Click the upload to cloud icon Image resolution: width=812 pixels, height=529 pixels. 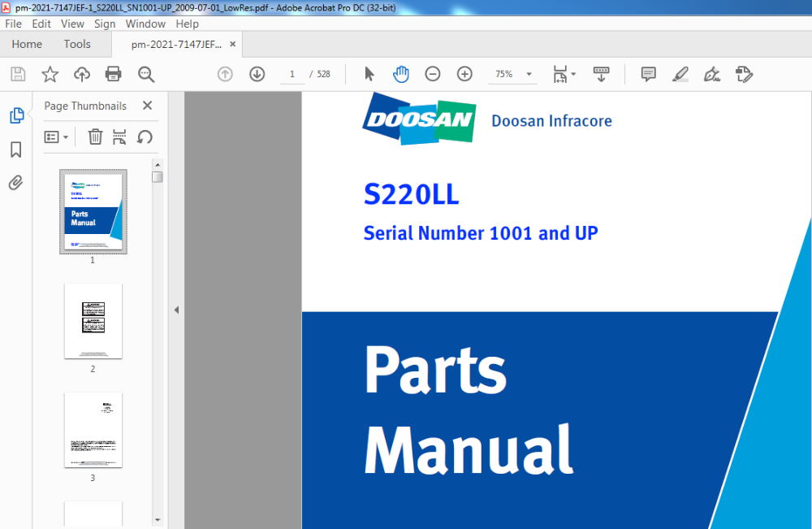(81, 75)
